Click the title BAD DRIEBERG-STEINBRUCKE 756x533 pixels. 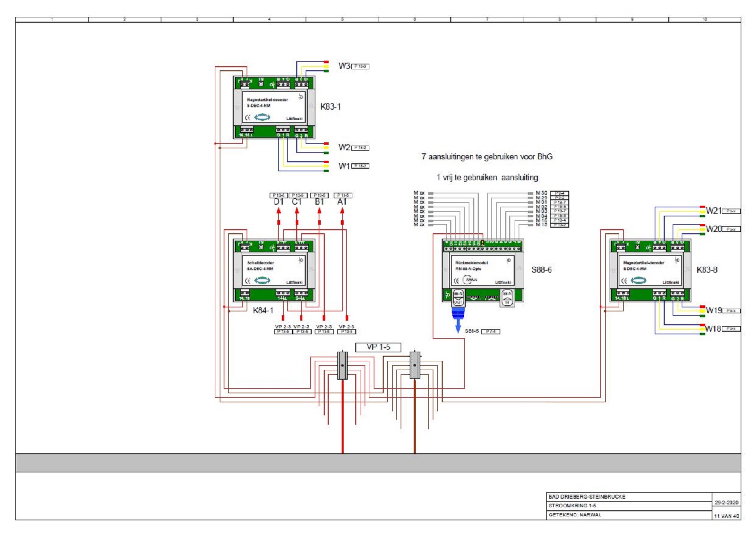click(587, 497)
